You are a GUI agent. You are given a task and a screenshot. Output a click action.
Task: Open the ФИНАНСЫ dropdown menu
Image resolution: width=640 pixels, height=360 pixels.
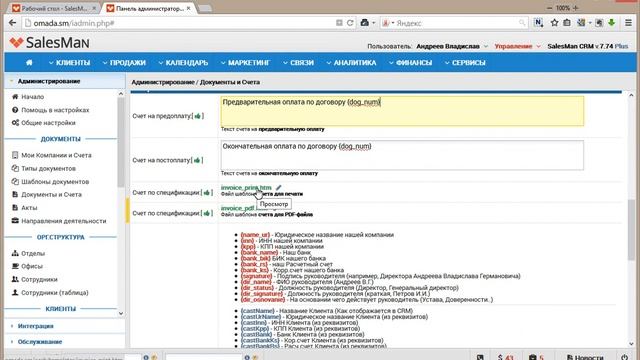[x=410, y=62]
